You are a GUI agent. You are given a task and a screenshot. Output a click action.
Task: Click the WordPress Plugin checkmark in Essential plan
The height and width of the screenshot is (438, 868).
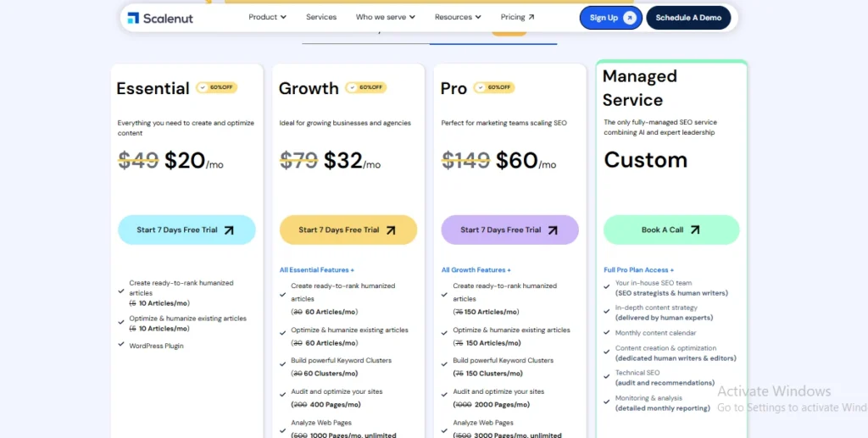(121, 344)
